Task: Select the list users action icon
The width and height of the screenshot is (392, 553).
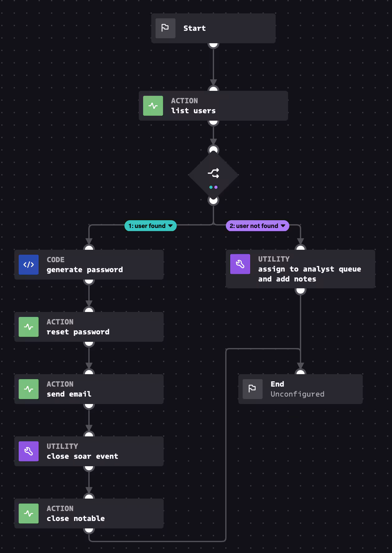Action: tap(153, 106)
